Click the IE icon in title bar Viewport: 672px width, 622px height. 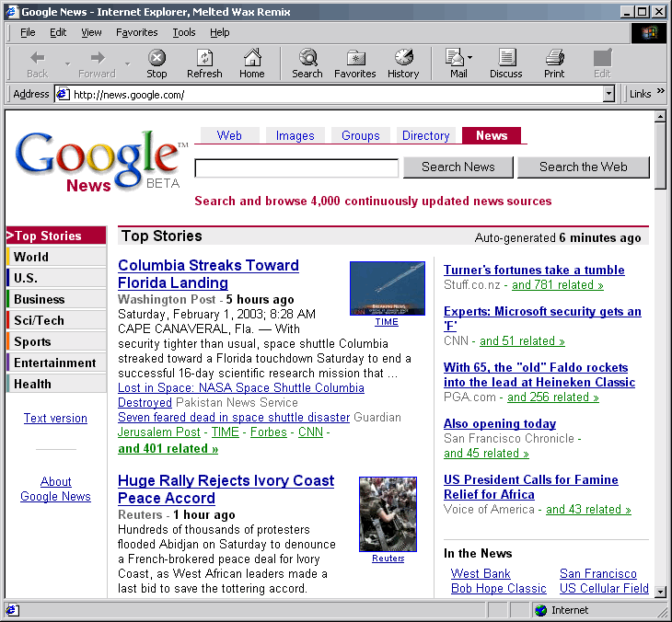pyautogui.click(x=12, y=12)
